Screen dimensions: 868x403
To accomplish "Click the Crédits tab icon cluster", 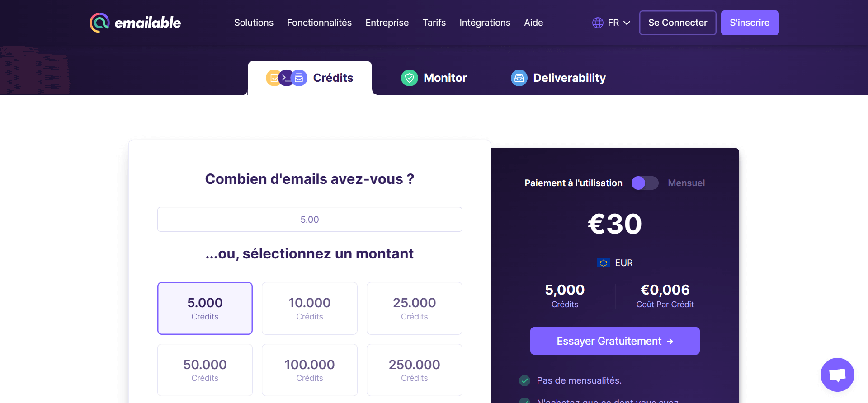I will pyautogui.click(x=287, y=78).
